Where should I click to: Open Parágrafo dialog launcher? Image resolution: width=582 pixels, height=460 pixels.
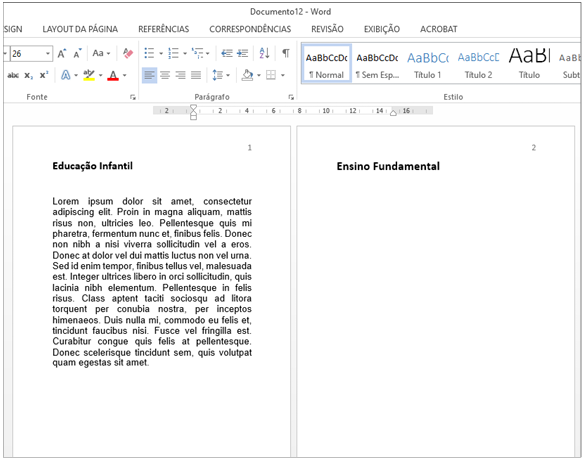(291, 97)
